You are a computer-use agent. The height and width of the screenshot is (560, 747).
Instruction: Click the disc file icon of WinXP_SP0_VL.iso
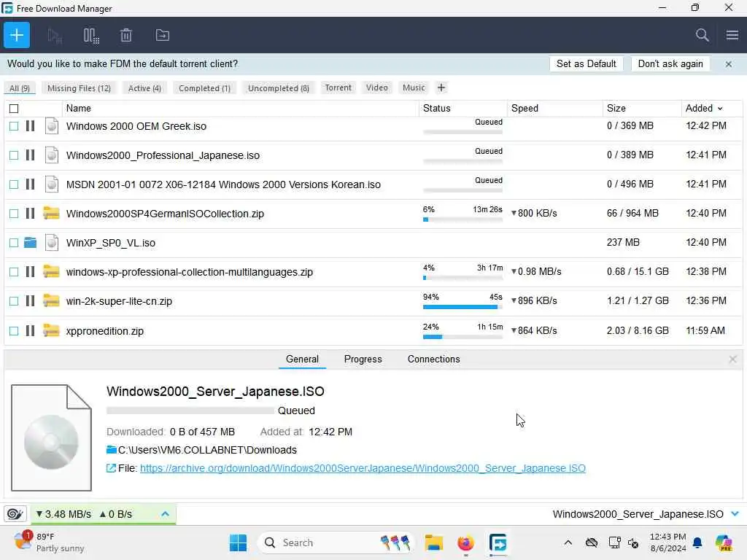pos(52,243)
